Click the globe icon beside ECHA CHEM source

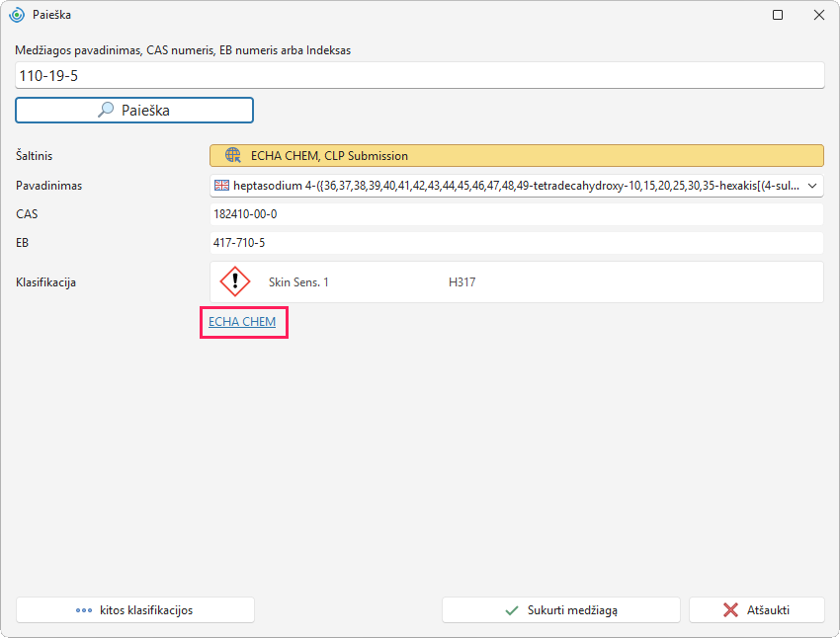[233, 155]
